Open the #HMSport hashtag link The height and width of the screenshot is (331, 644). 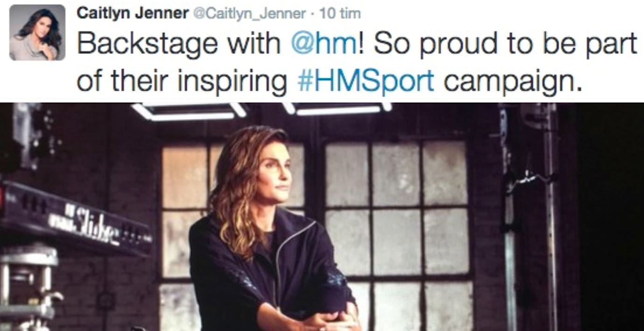[366, 81]
